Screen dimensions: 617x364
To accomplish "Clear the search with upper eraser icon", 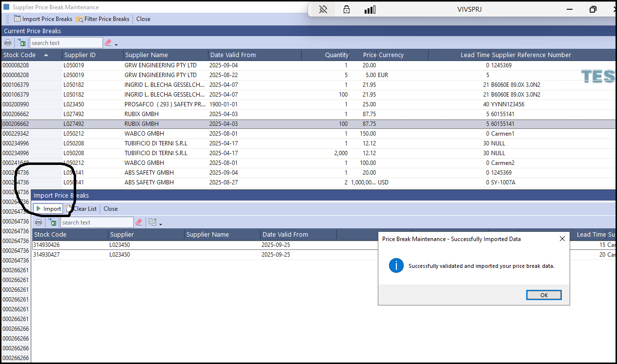I will pos(108,43).
